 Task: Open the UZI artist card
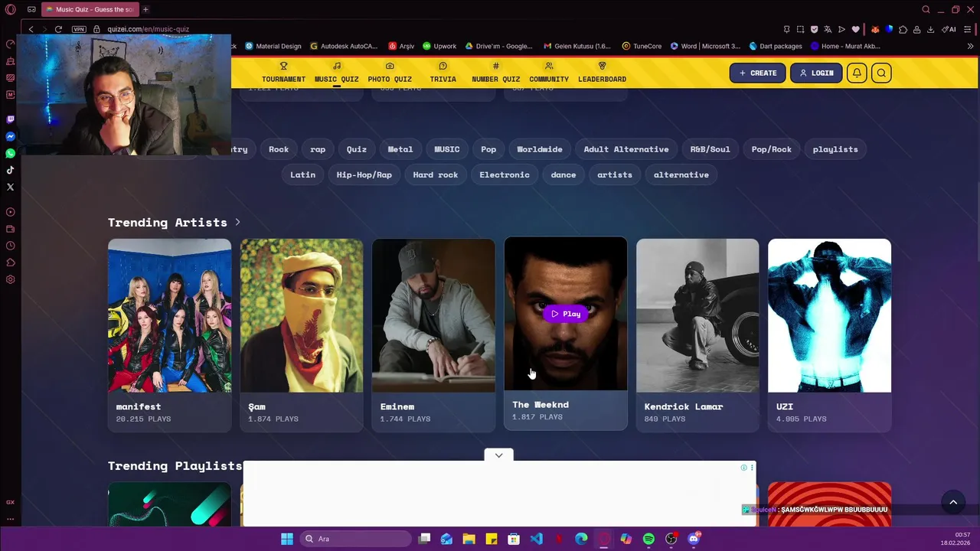829,335
